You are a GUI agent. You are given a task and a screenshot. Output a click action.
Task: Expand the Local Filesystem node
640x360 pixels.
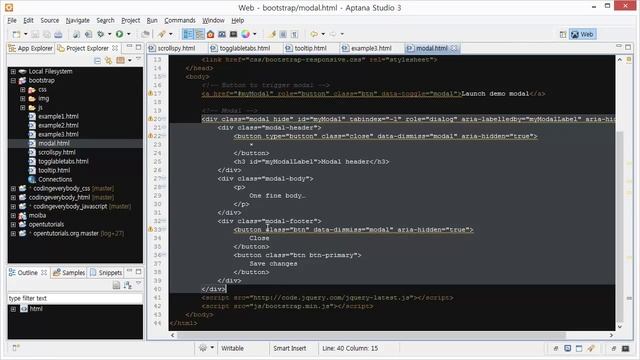pos(13,71)
